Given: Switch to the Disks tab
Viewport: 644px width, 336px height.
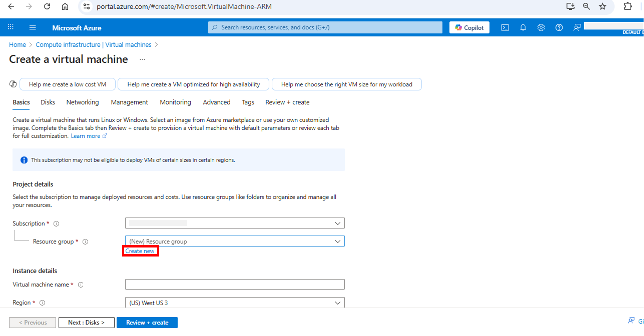Looking at the screenshot, I should (x=48, y=102).
